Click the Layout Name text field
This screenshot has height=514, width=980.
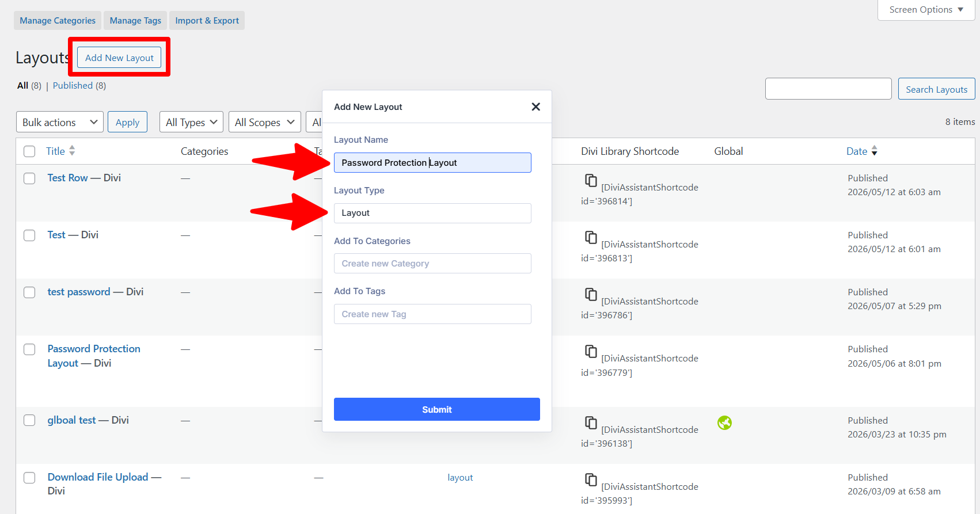pyautogui.click(x=432, y=162)
